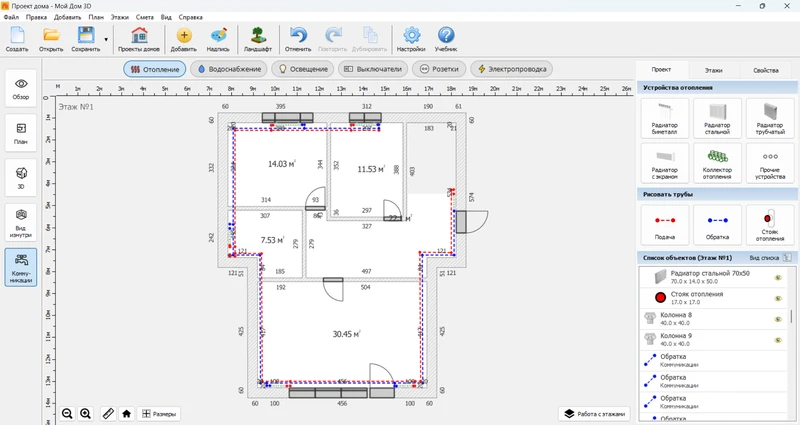Expand the Работа с этажами menu
The width and height of the screenshot is (800, 425).
coord(596,413)
